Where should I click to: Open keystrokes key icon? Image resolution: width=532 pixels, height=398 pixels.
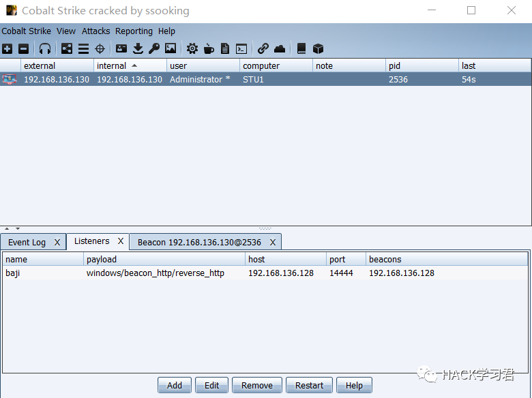click(154, 48)
